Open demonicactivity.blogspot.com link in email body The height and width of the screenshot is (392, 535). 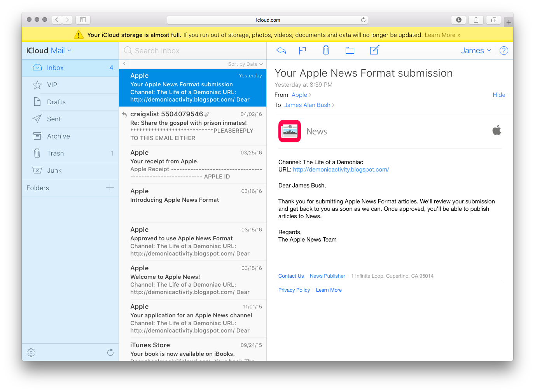341,170
